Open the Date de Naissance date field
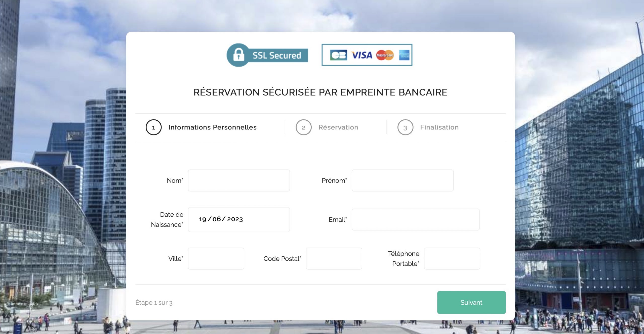This screenshot has width=644, height=334. coord(239,219)
